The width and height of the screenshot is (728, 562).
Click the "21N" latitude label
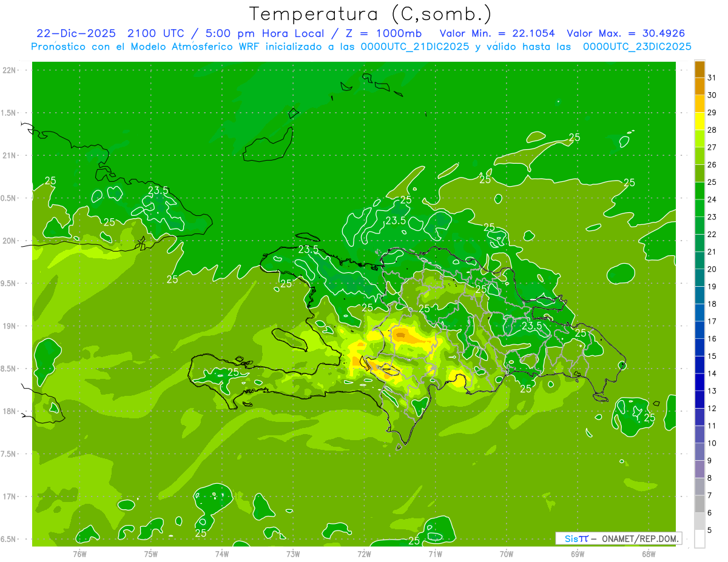pyautogui.click(x=9, y=155)
